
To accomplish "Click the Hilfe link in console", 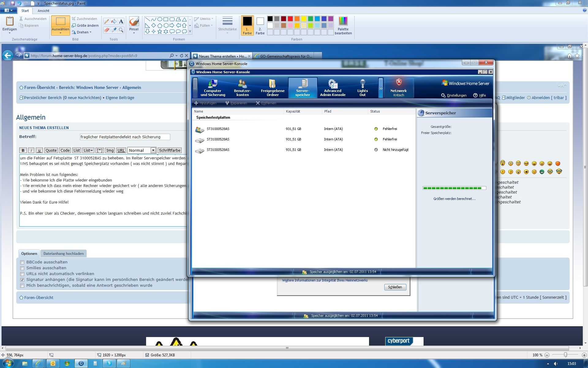I will pos(480,95).
